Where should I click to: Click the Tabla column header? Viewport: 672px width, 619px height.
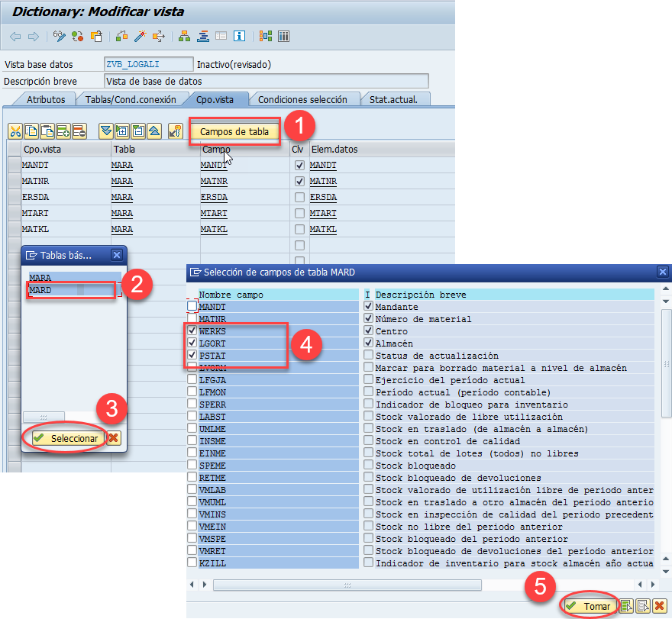154,149
